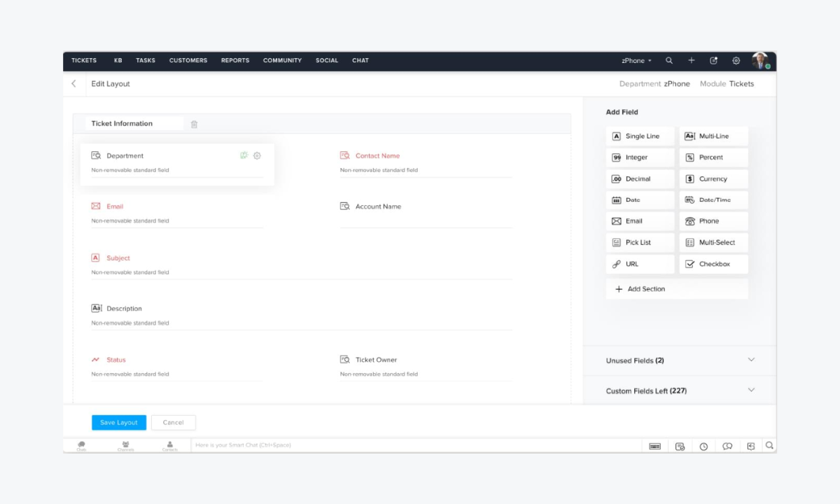Open settings gear on the Department field

(x=257, y=155)
